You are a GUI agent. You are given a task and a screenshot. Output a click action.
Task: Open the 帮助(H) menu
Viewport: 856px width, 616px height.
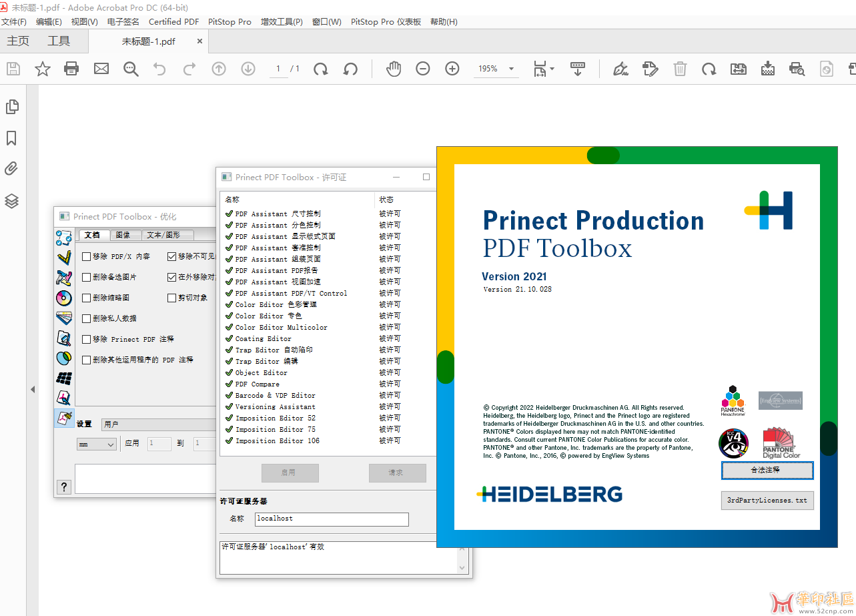(444, 21)
